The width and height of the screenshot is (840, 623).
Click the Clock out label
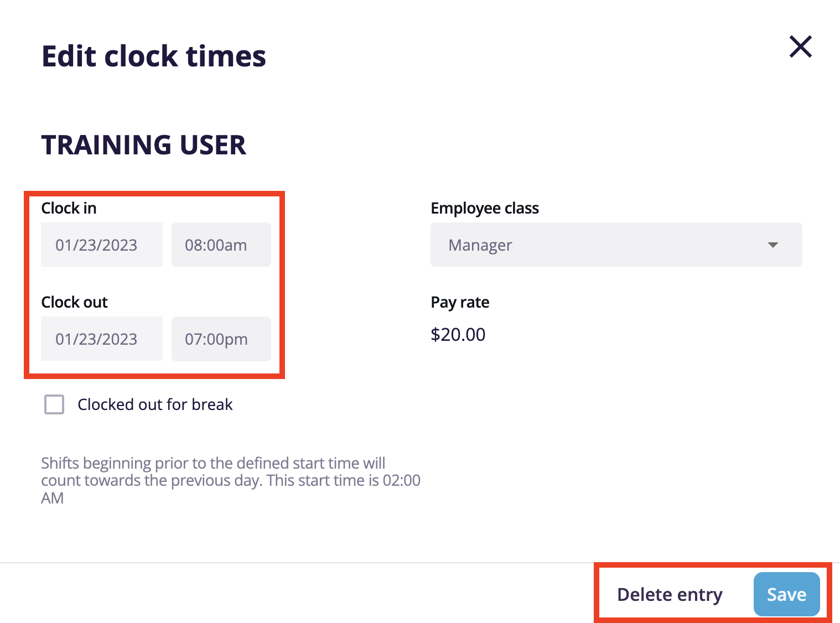(x=74, y=302)
